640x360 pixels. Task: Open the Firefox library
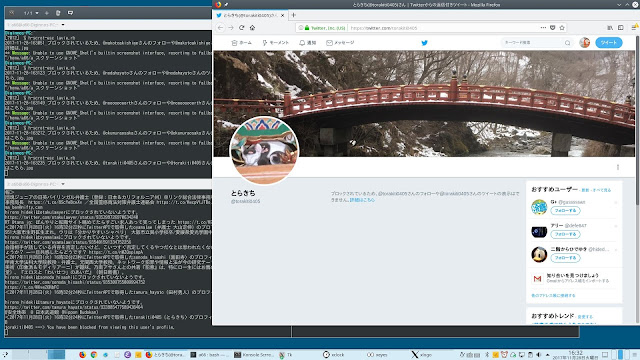pos(610,28)
